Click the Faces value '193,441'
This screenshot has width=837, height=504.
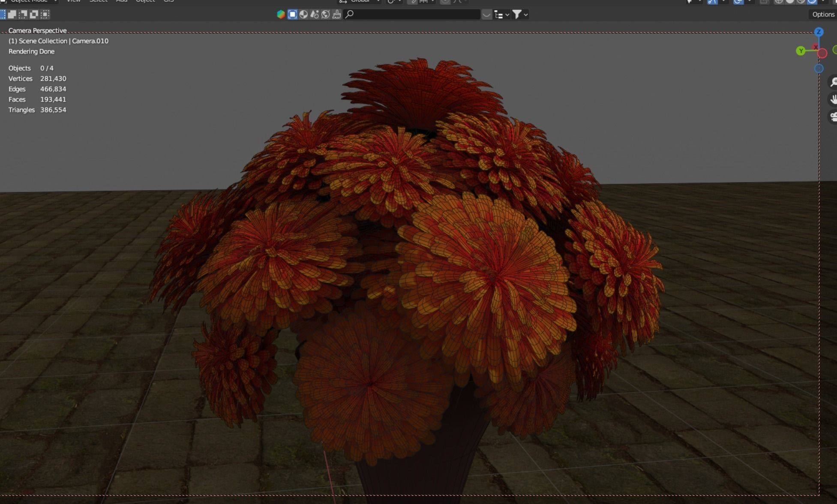point(53,99)
